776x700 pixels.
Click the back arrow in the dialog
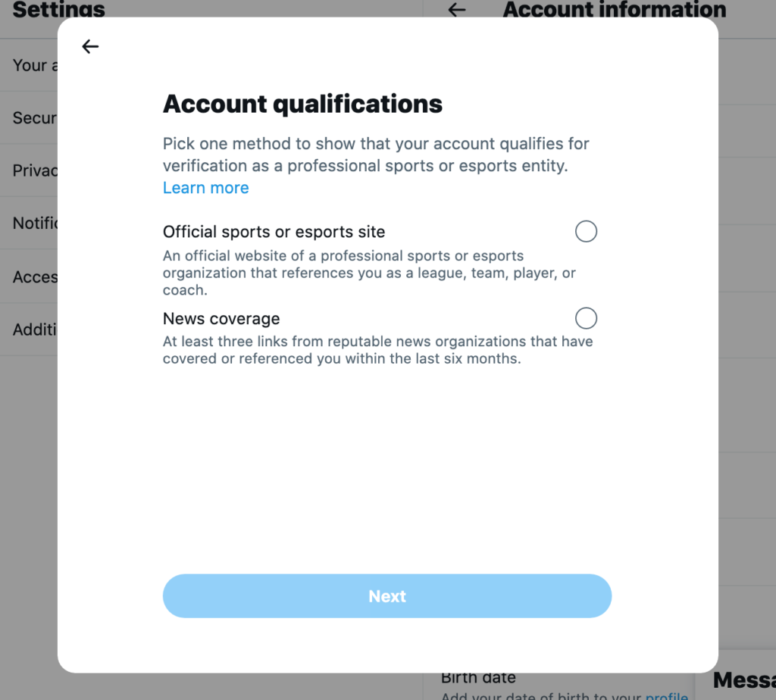(90, 47)
